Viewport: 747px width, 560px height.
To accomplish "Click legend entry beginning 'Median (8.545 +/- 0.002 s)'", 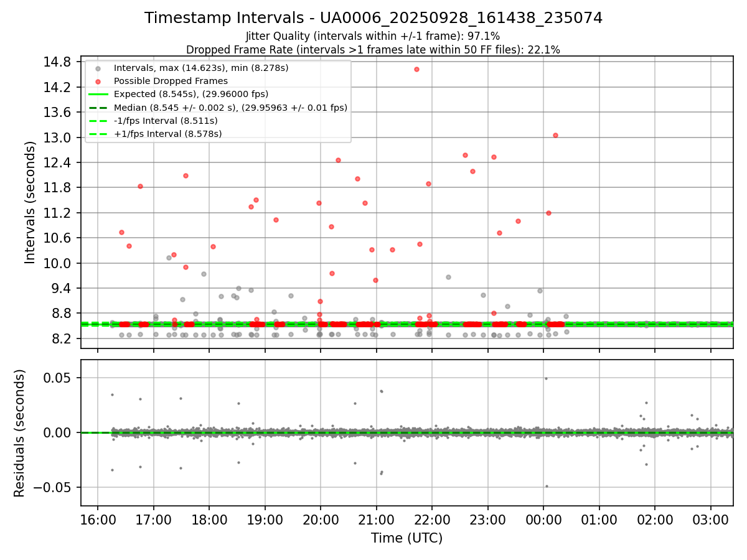I will [x=230, y=108].
